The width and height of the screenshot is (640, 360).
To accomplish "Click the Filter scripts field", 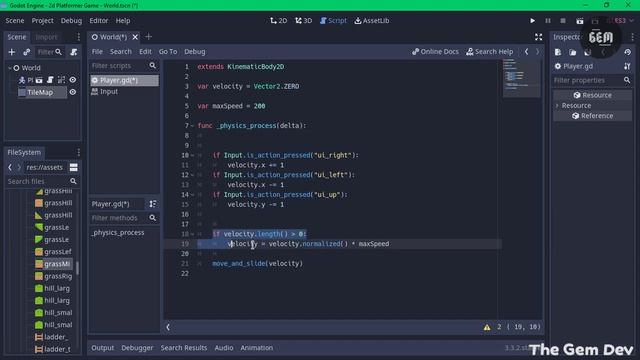I will point(124,66).
